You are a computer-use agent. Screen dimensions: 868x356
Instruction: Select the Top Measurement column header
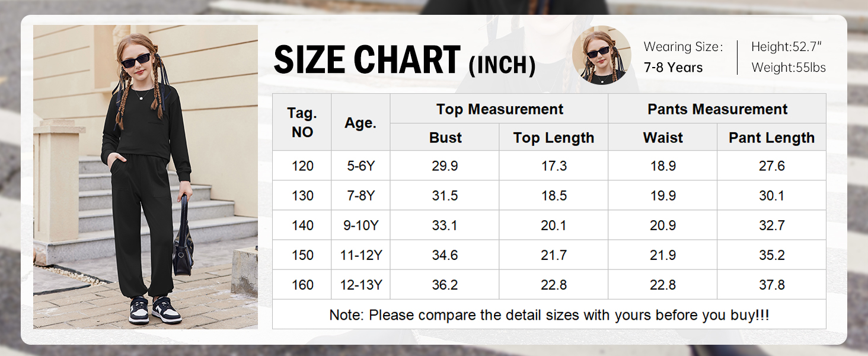[499, 109]
